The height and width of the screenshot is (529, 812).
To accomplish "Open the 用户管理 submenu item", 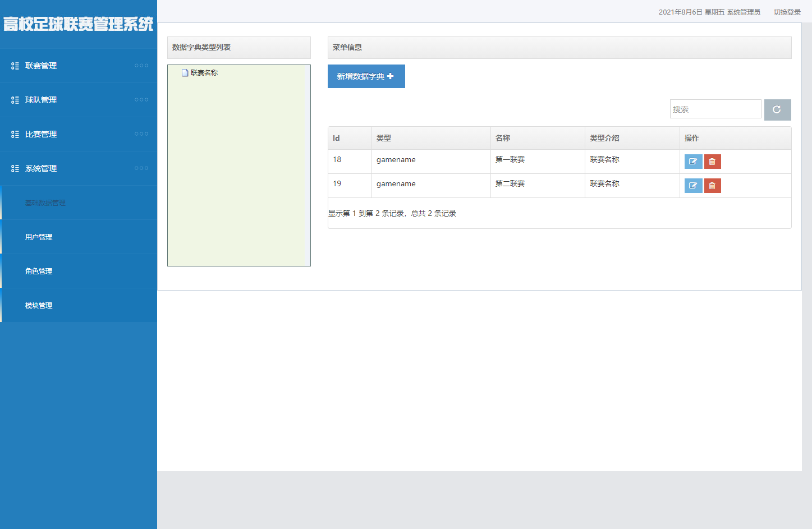I will tap(39, 237).
